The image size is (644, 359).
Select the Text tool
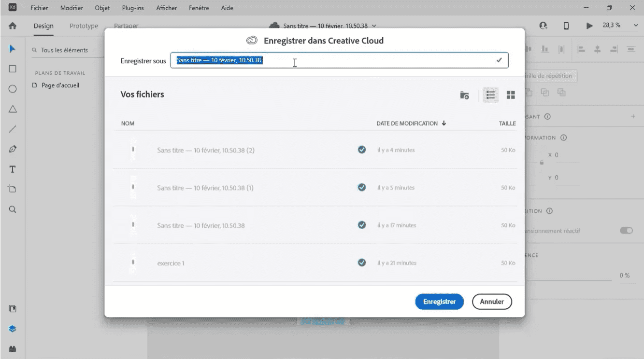13,169
